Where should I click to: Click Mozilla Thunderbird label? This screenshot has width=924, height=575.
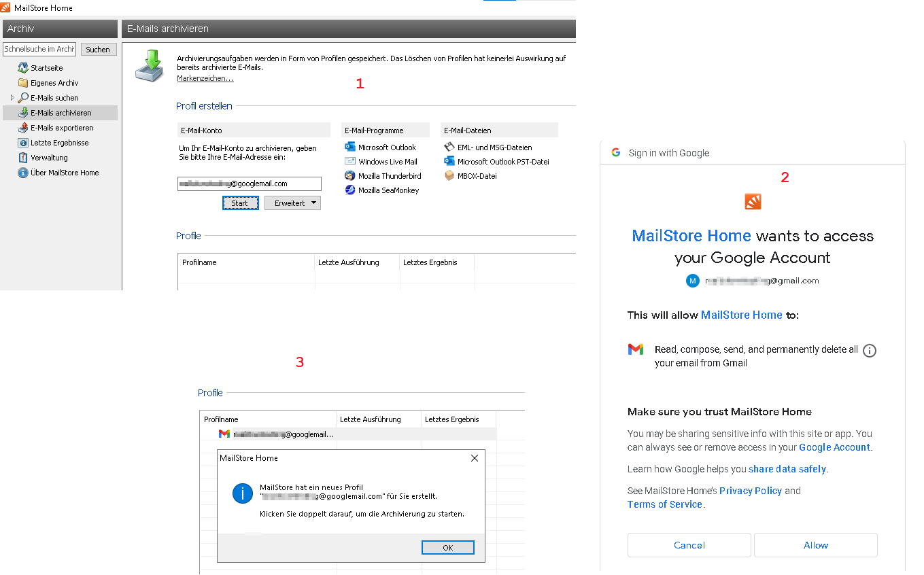tap(390, 176)
